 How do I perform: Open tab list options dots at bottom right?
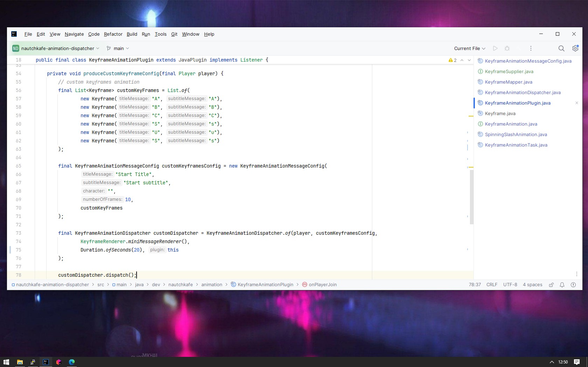coord(577,274)
